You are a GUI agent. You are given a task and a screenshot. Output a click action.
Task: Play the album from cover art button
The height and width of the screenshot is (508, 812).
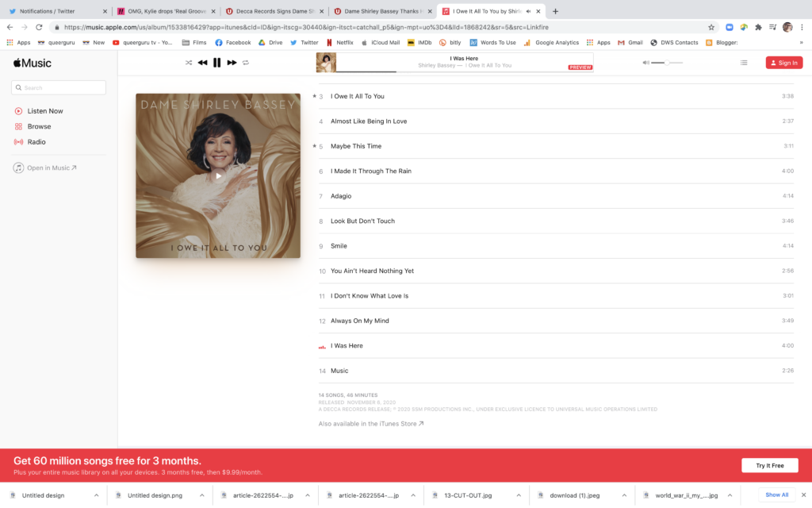coord(218,175)
